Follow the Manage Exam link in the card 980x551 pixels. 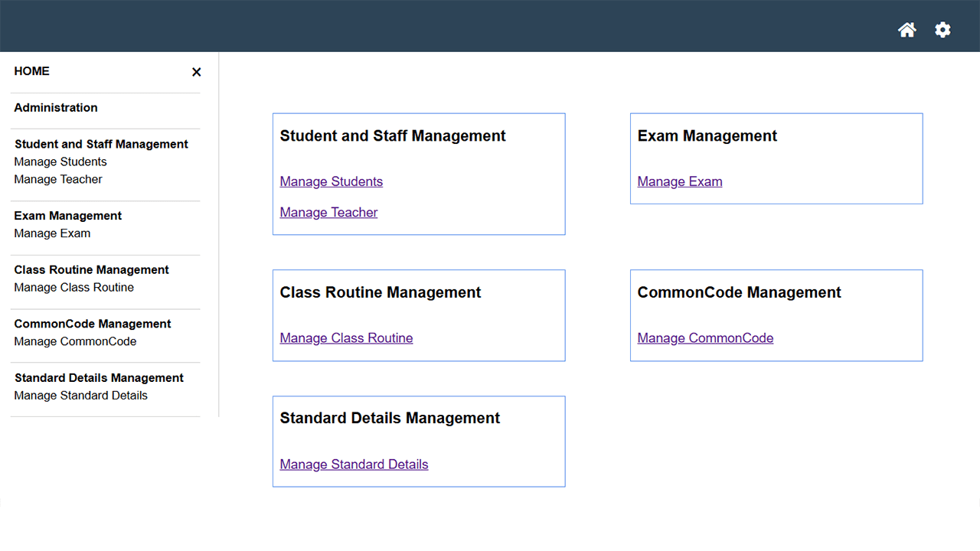(x=680, y=181)
